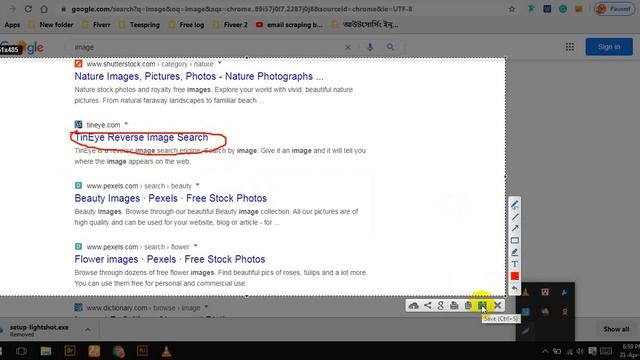Copy screenshot to clipboard icon
The width and height of the screenshot is (640, 360).
[x=468, y=305]
